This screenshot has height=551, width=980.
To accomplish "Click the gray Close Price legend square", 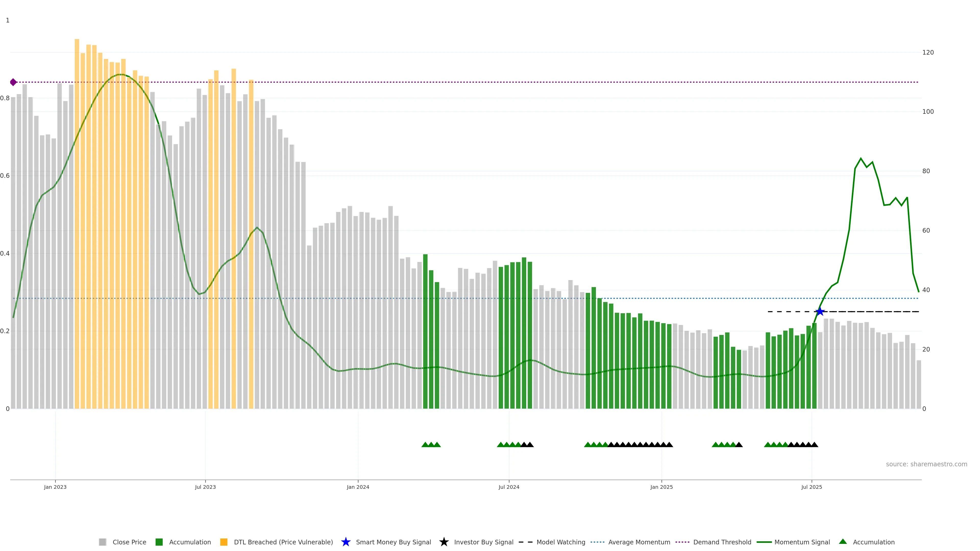I will tap(102, 542).
